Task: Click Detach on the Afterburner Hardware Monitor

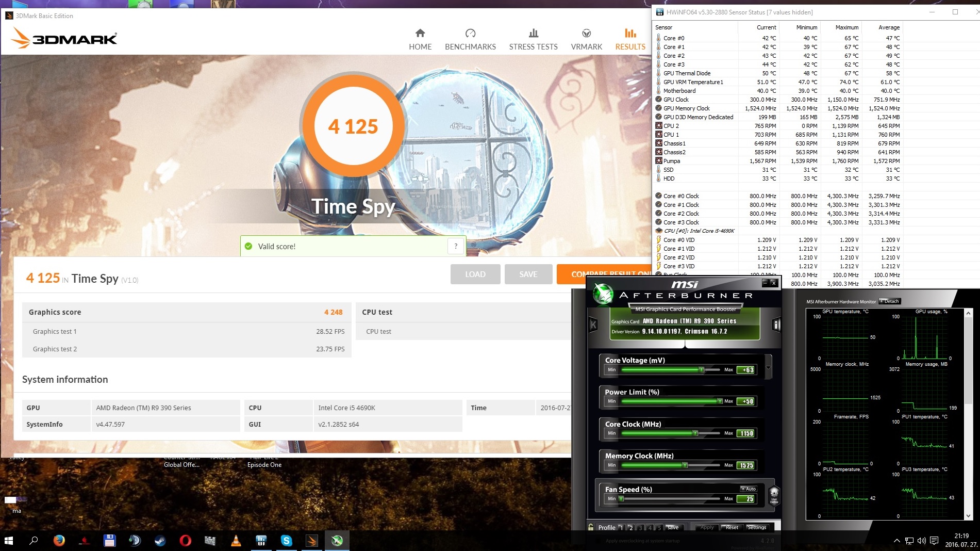Action: (889, 301)
